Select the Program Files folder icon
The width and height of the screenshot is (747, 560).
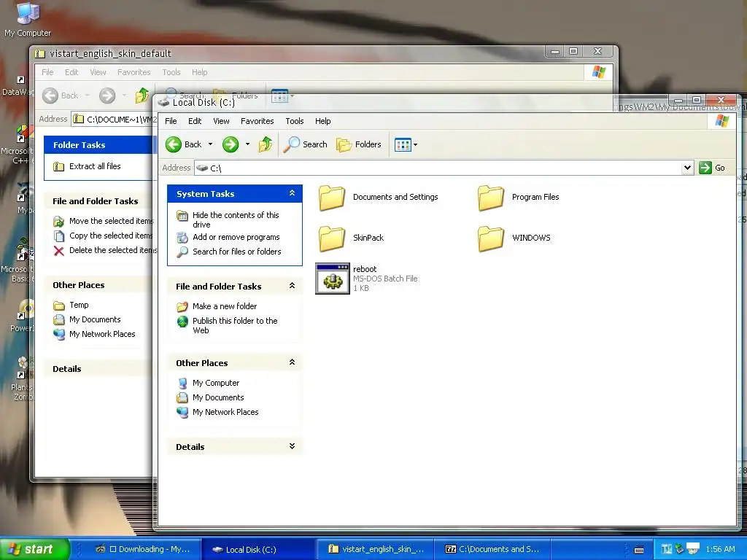pos(491,198)
